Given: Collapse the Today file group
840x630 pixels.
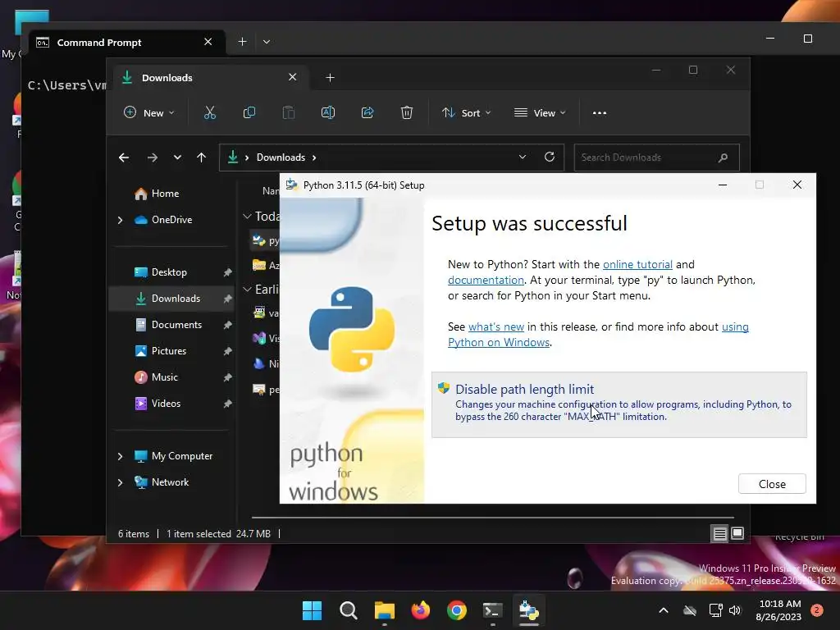Looking at the screenshot, I should pyautogui.click(x=247, y=217).
